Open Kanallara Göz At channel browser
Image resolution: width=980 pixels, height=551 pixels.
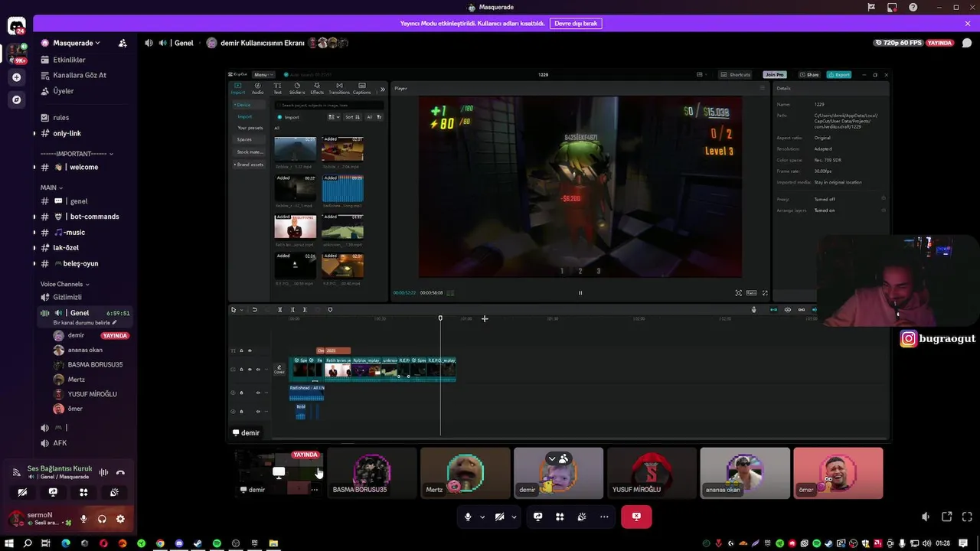pyautogui.click(x=73, y=75)
